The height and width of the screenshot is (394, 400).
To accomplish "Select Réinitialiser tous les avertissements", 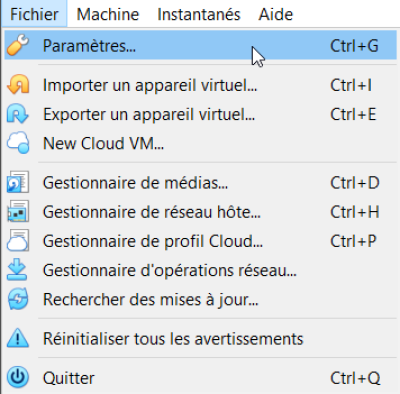I will pyautogui.click(x=201, y=338).
